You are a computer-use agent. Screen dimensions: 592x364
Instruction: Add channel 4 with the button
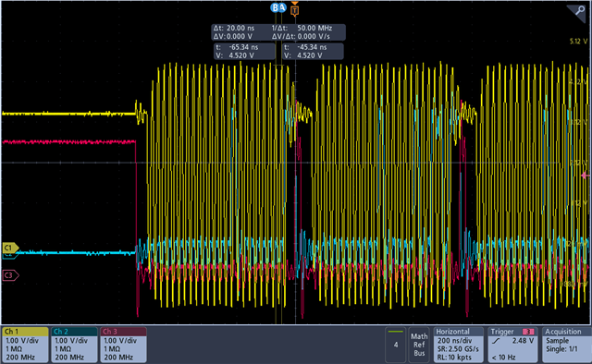395,345
